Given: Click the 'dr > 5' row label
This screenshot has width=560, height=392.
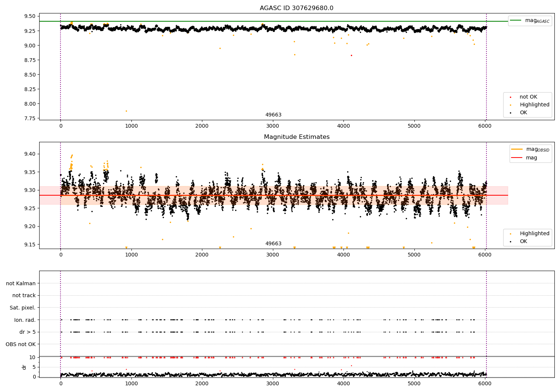Looking at the screenshot, I should (27, 332).
